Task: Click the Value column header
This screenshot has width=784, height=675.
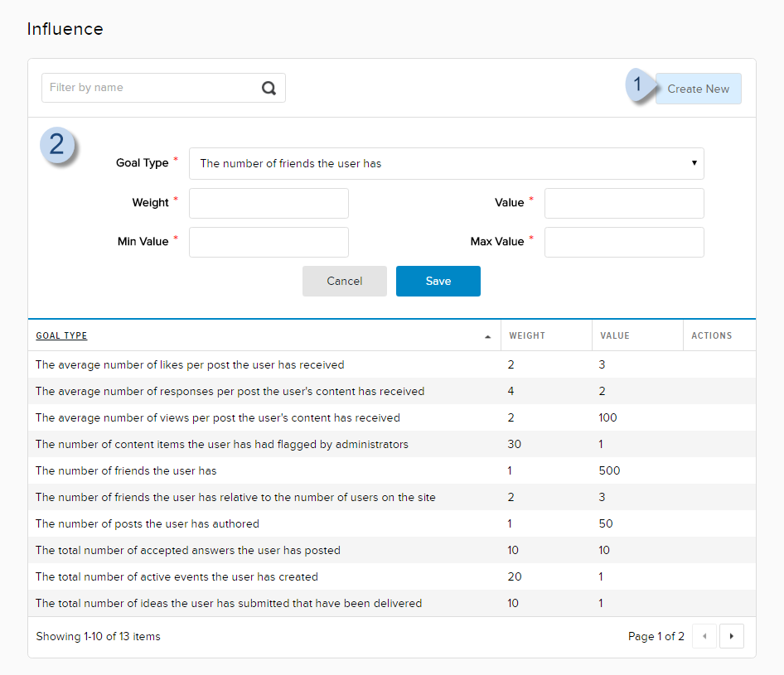Action: pos(615,336)
